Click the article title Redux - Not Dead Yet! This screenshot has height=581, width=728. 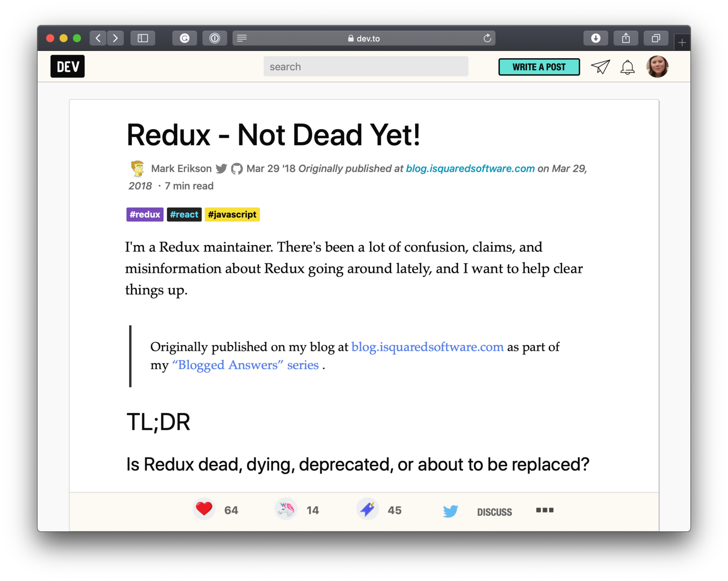[x=273, y=135]
